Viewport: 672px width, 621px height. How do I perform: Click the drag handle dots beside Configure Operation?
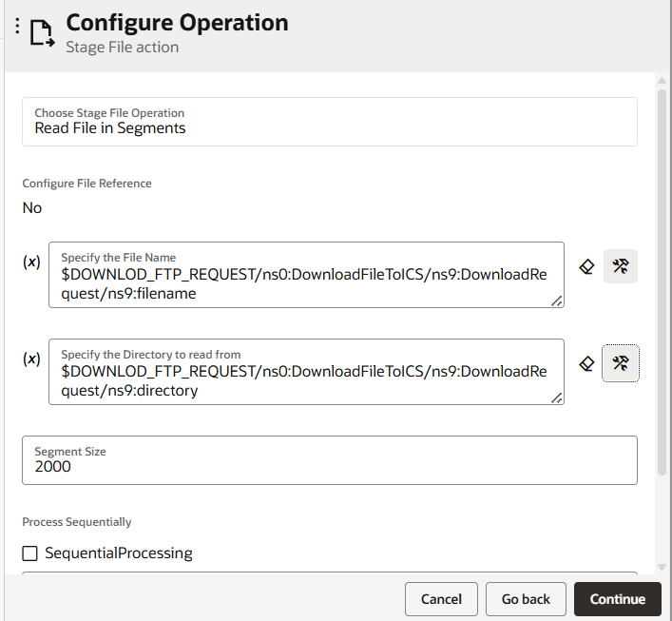(x=17, y=26)
